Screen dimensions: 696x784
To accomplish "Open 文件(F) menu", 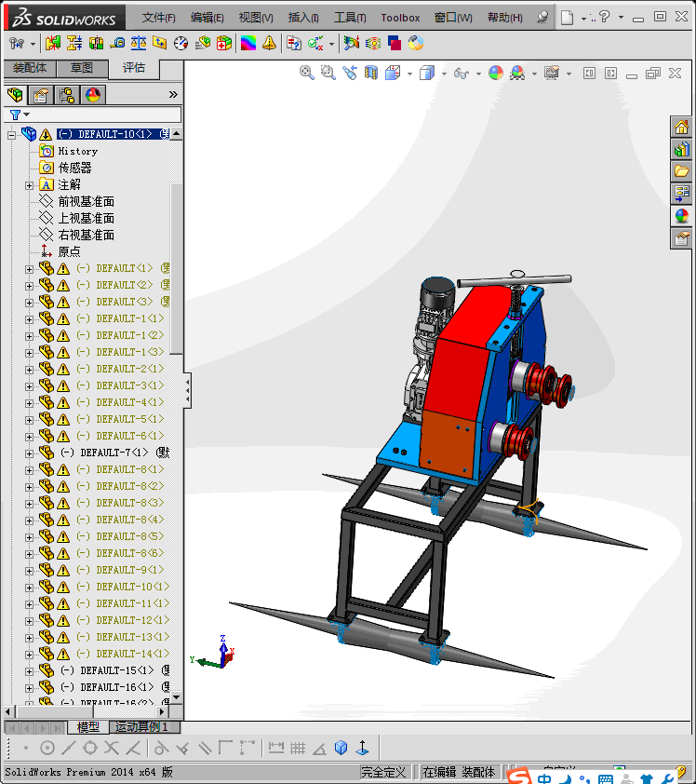I will (158, 18).
